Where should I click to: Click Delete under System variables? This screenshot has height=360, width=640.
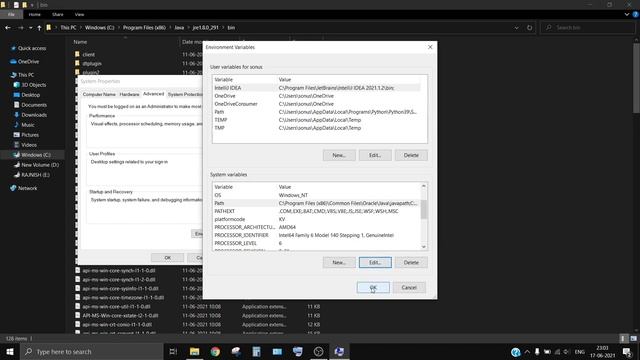411,262
